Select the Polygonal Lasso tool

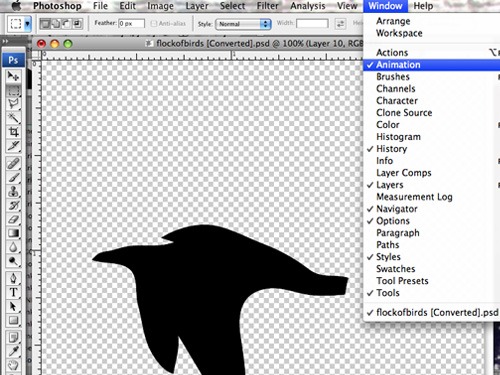point(13,104)
